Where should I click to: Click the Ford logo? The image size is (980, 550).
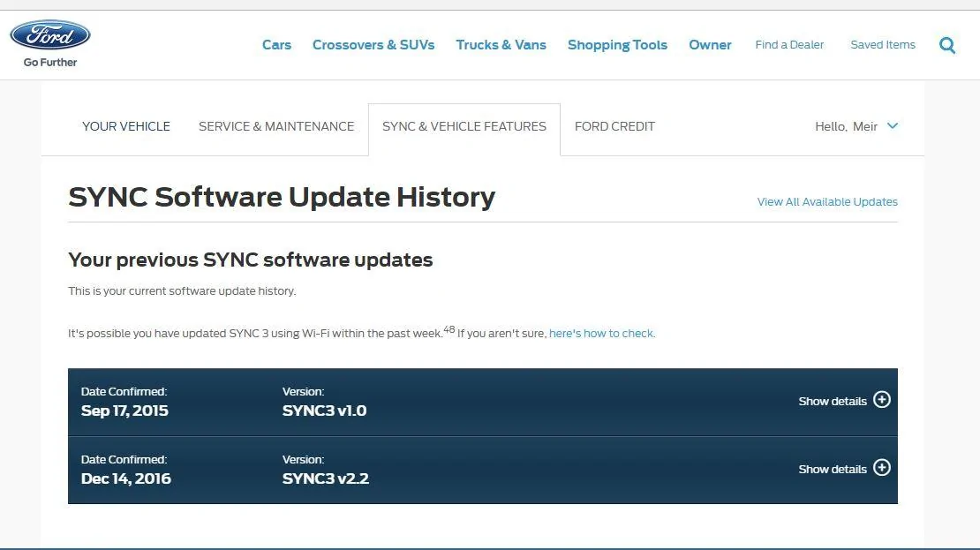[50, 35]
